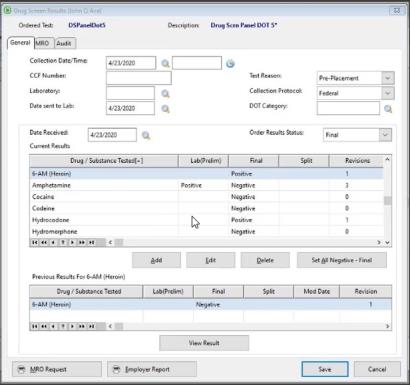Click into the CCF Number field
Screen dimensions: 410x385
[139, 78]
